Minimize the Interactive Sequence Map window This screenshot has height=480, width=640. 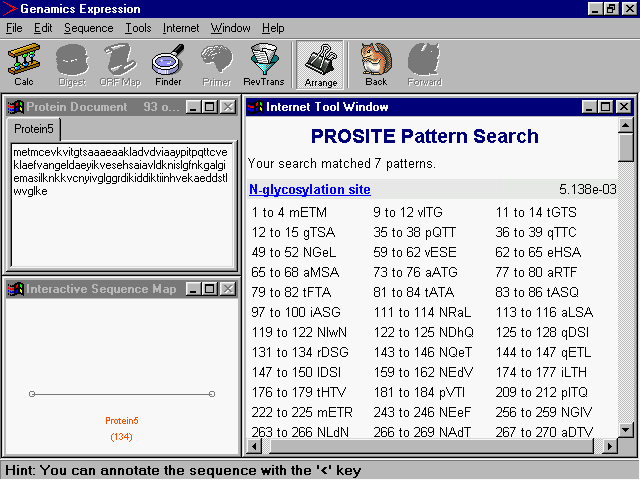click(x=193, y=289)
